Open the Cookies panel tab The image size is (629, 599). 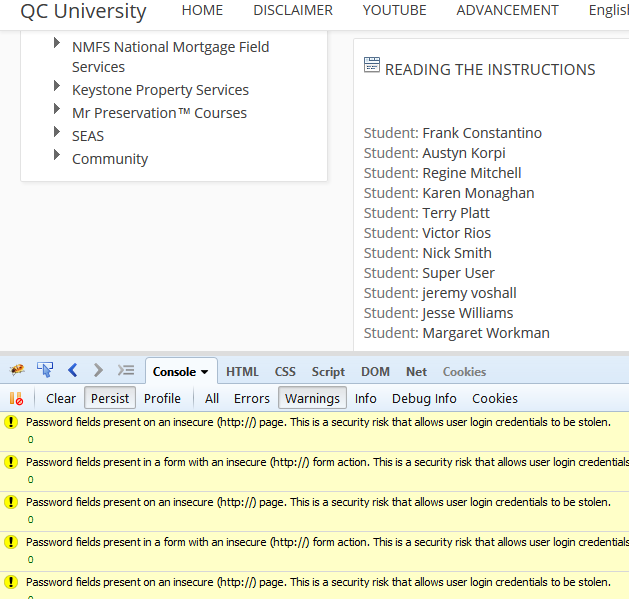point(464,372)
